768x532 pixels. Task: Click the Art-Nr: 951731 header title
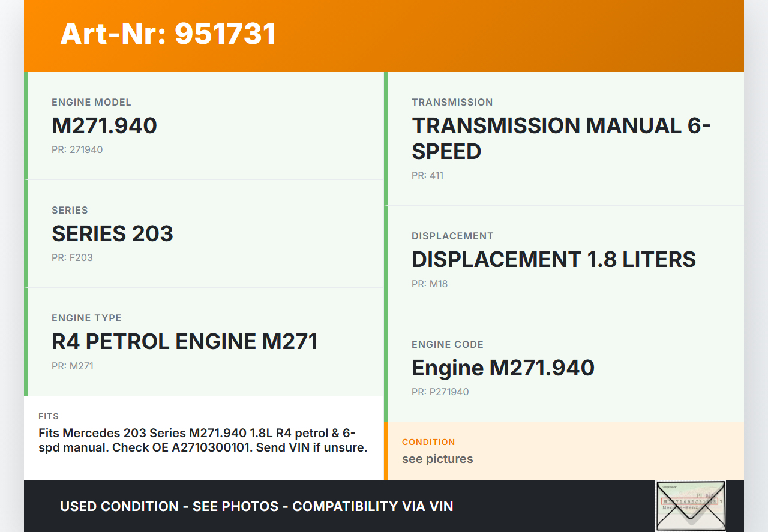168,34
